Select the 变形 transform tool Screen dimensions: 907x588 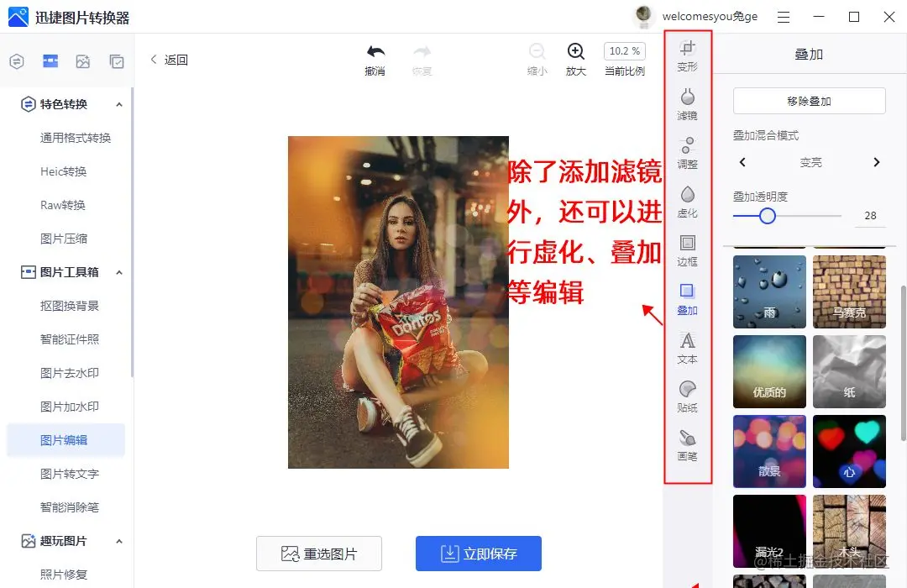(687, 56)
